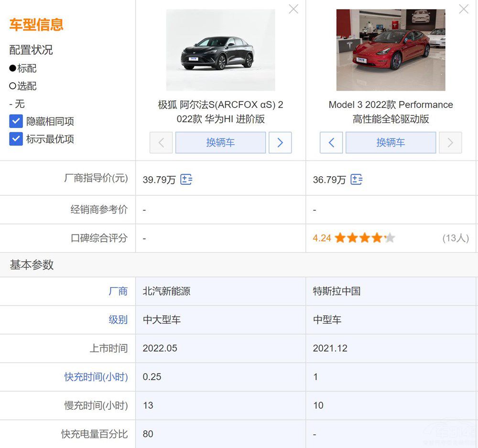Remove the ARCFOX αS car with the X icon
Image resolution: width=478 pixels, height=448 pixels.
293,9
